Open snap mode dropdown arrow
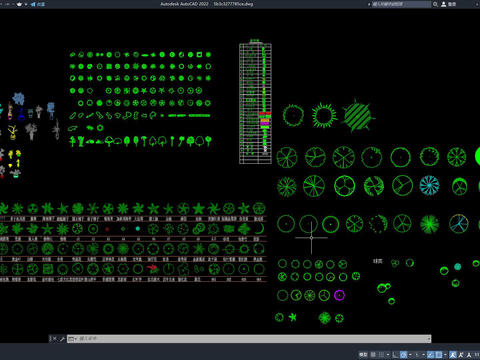The width and height of the screenshot is (480, 360). pyautogui.click(x=388, y=355)
